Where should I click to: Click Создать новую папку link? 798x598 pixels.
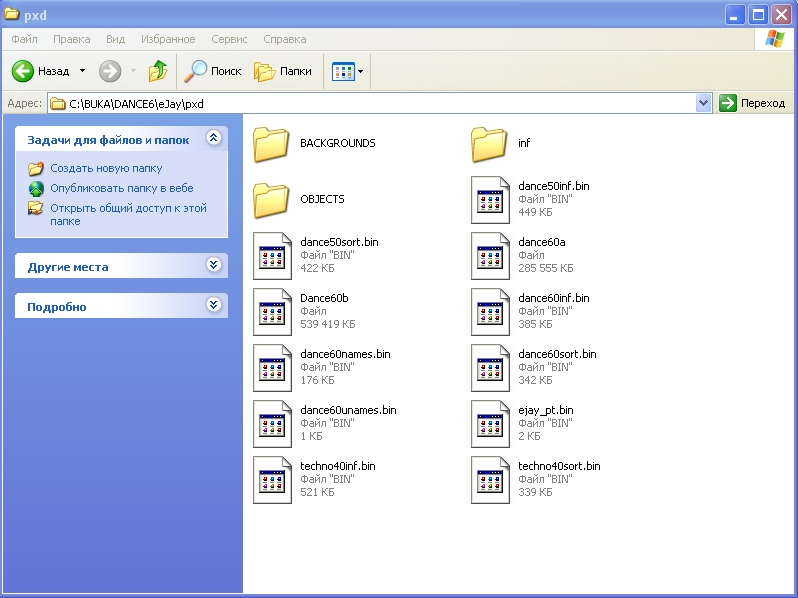pos(106,168)
